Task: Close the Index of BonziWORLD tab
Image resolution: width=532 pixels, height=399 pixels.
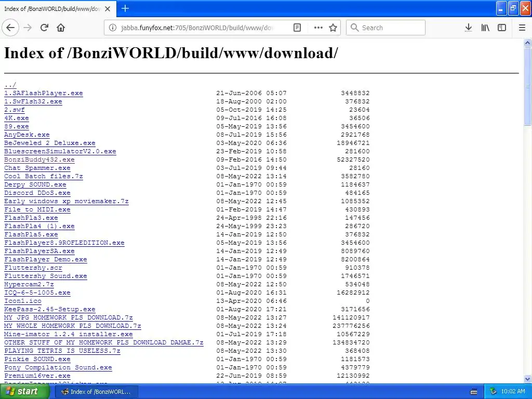Action: coord(108,9)
